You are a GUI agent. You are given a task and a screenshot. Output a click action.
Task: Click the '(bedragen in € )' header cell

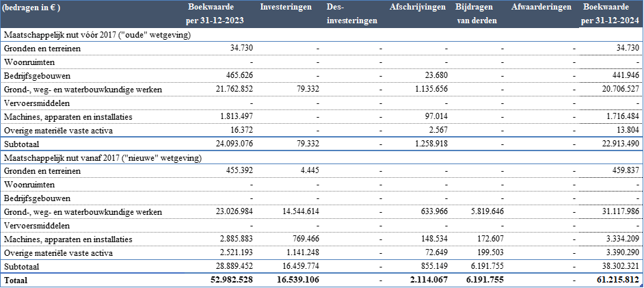tap(32, 8)
